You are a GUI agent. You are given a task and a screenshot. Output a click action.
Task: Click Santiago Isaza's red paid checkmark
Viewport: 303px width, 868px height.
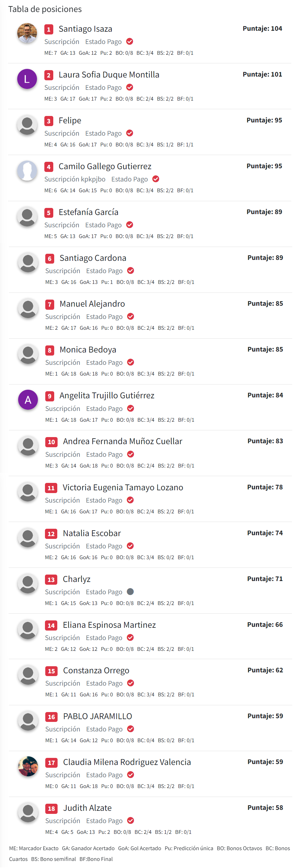[130, 42]
